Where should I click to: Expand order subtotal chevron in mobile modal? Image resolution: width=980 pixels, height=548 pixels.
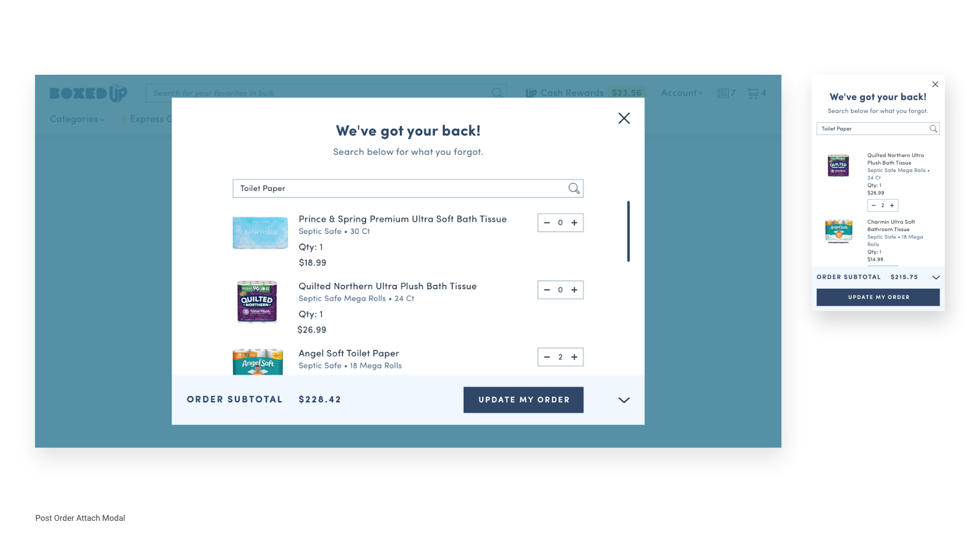point(936,277)
